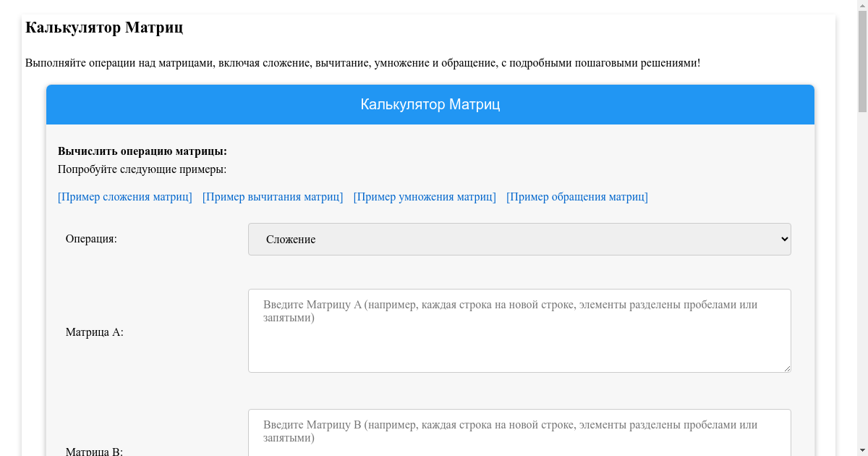Click the resize handle of Матрица A textarea

point(786,368)
